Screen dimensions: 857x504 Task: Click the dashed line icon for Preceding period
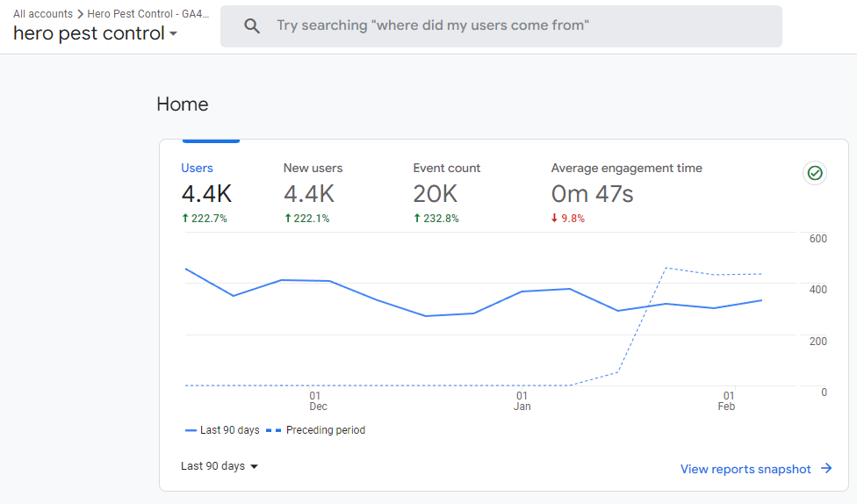pyautogui.click(x=274, y=431)
